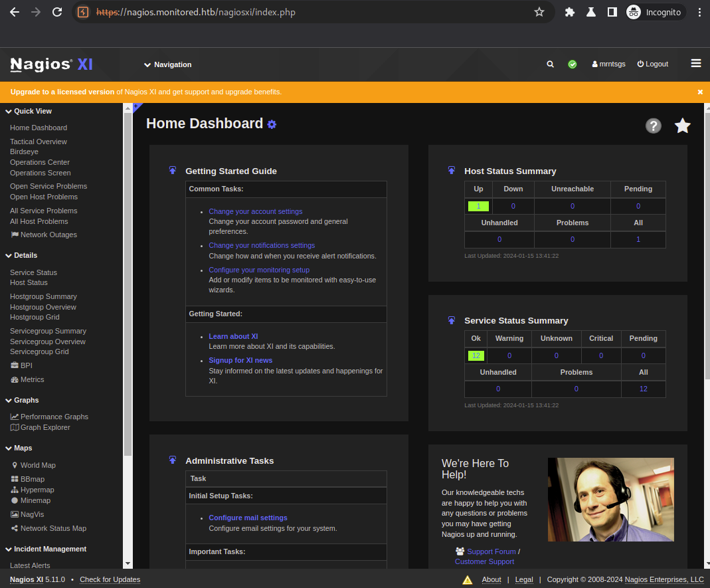Click the dashboard settings gear icon

point(272,124)
